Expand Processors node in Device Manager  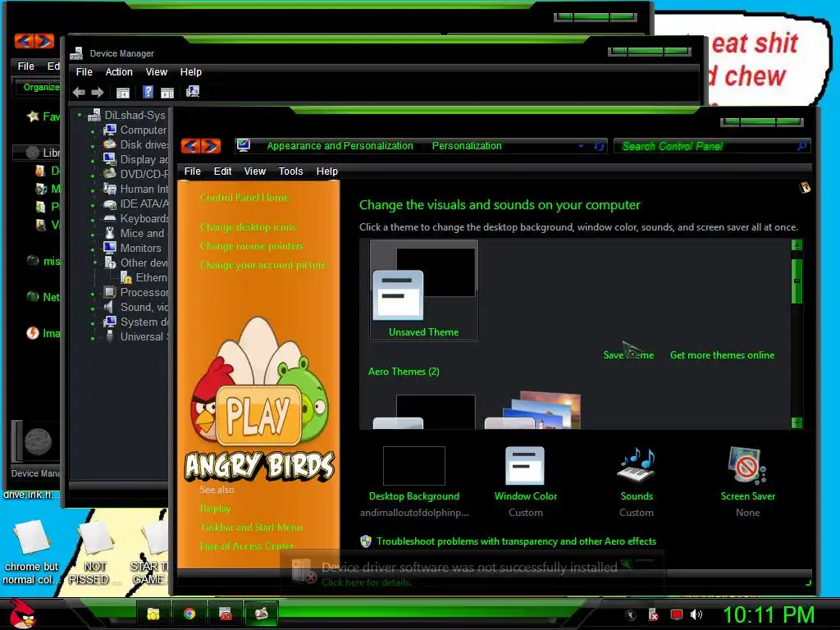[x=93, y=294]
